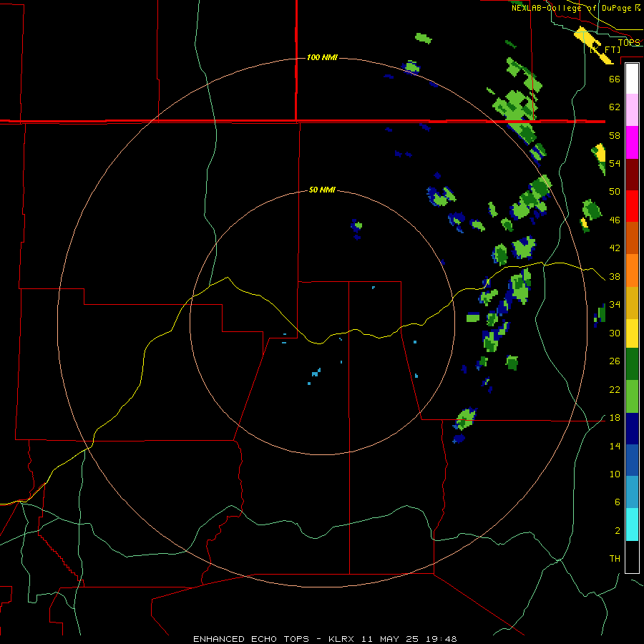This screenshot has width=644, height=644.
Task: Click the legend value 26
Action: click(x=615, y=361)
